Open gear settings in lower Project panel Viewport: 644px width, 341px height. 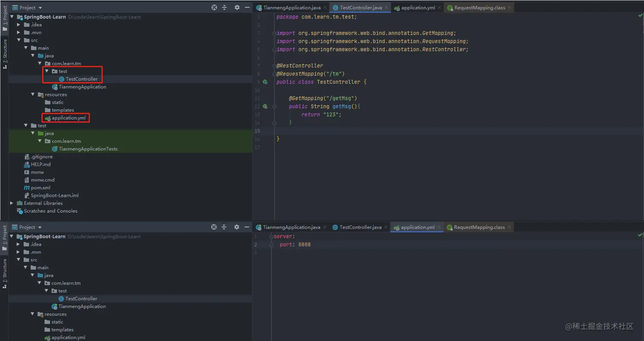click(237, 227)
